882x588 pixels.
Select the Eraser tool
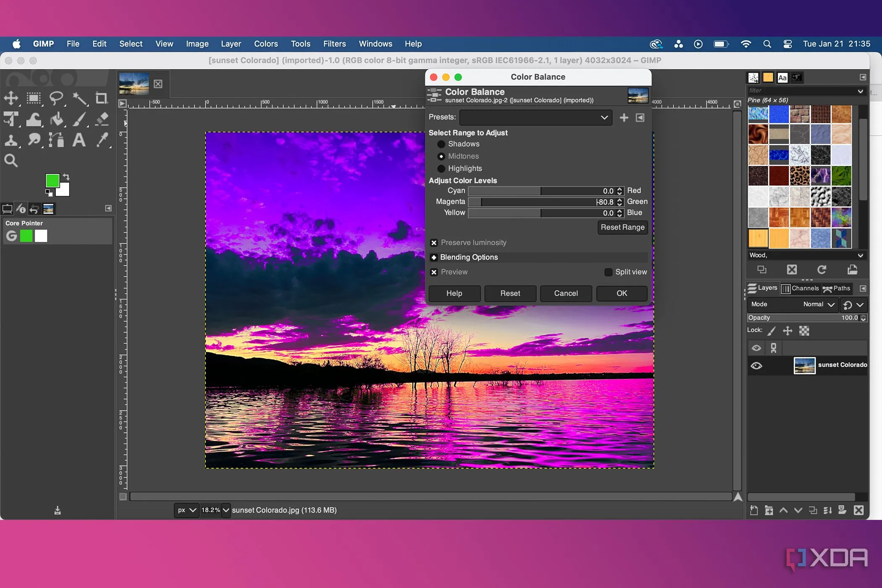102,119
